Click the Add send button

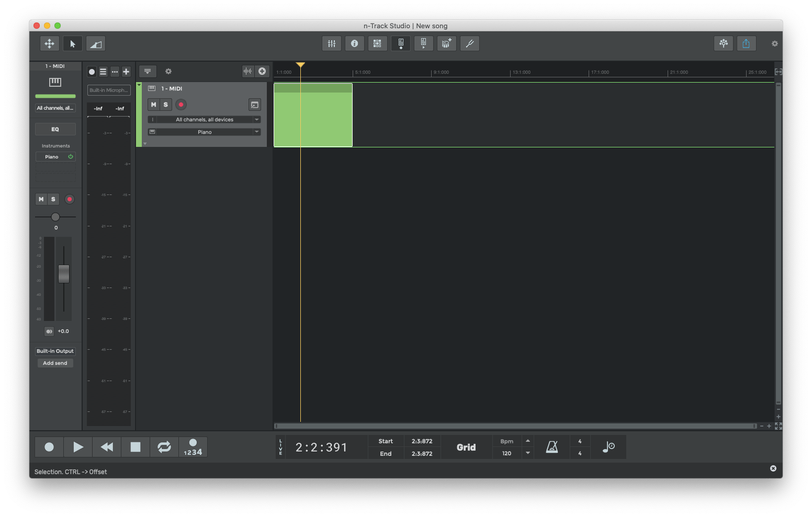55,362
